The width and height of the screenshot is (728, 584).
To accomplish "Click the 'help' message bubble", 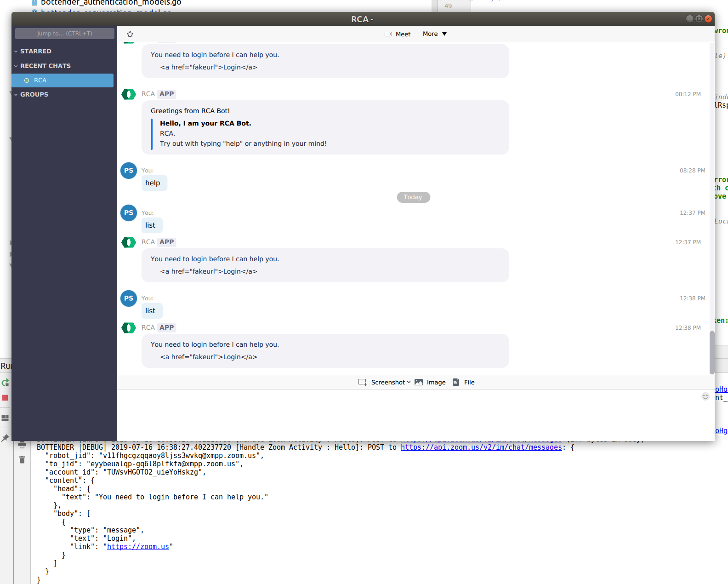I will (154, 183).
